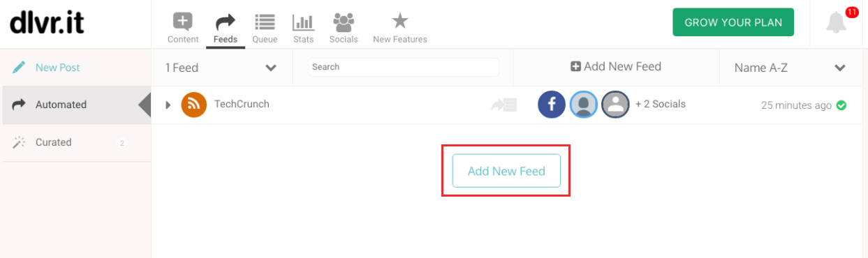Click the notification bell icon
The width and height of the screenshot is (868, 258).
pos(836,23)
